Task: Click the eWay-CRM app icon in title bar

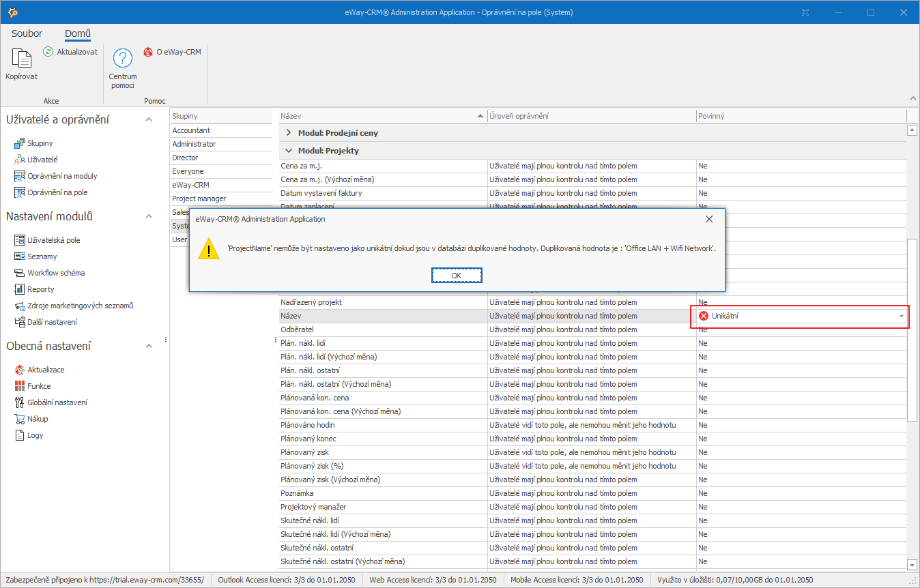Action: click(12, 12)
